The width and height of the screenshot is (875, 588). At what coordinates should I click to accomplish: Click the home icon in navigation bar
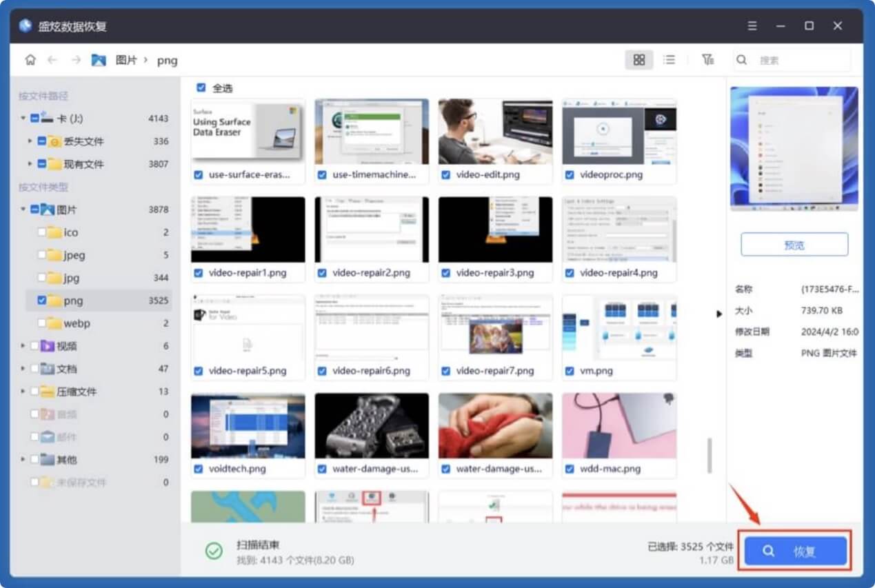point(30,60)
